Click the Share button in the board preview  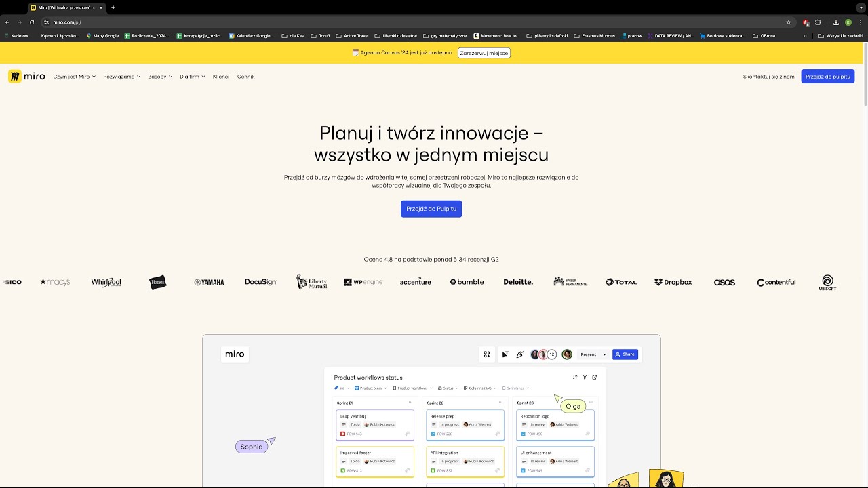point(625,354)
